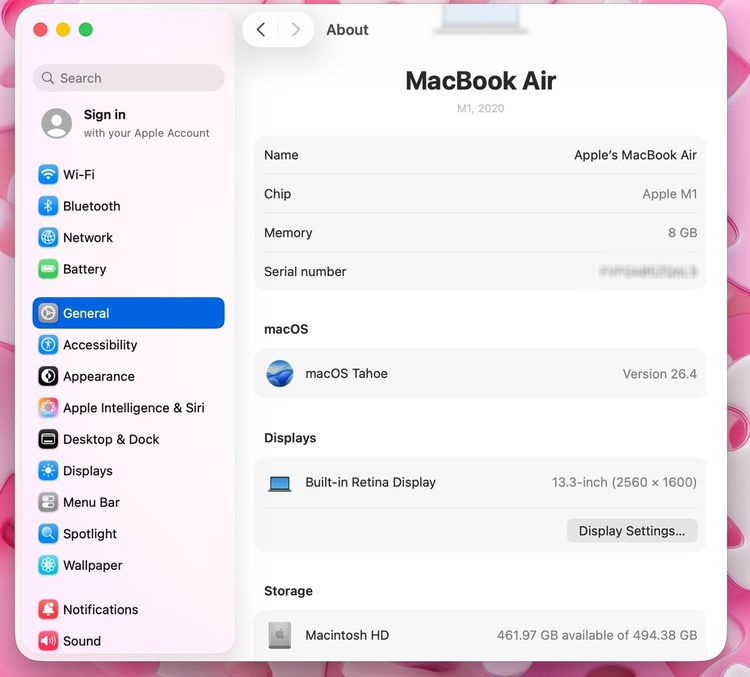Click the Apple Account avatar icon
Viewport: 750px width, 677px height.
tap(57, 123)
